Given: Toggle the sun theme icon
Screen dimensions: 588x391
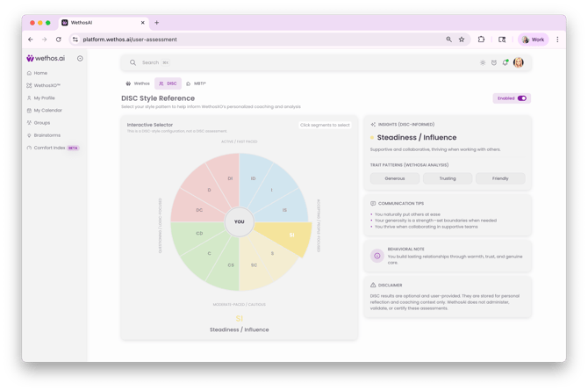Looking at the screenshot, I should [483, 62].
